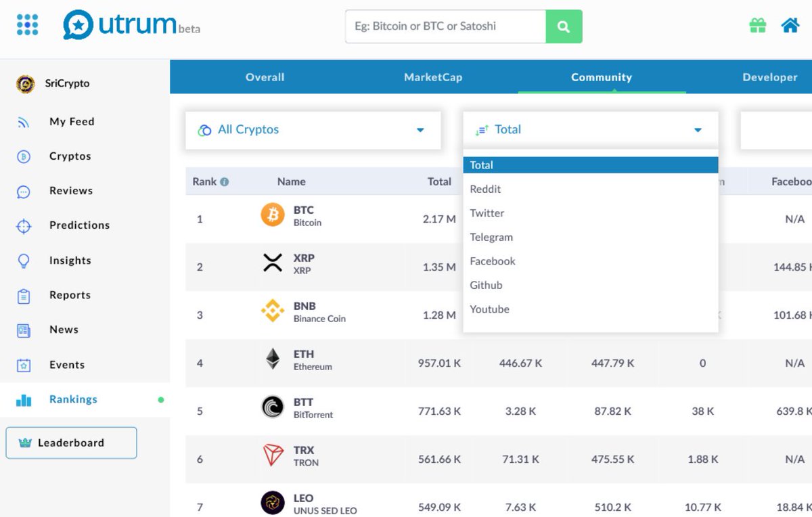The width and height of the screenshot is (812, 517).
Task: Open the apps grid icon top left
Action: click(x=26, y=24)
